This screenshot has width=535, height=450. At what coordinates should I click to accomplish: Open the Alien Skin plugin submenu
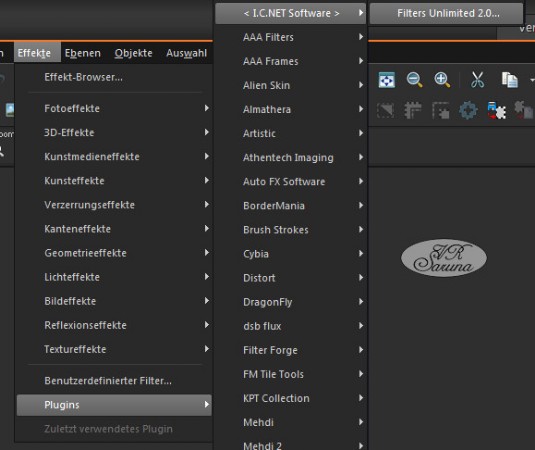pos(291,85)
